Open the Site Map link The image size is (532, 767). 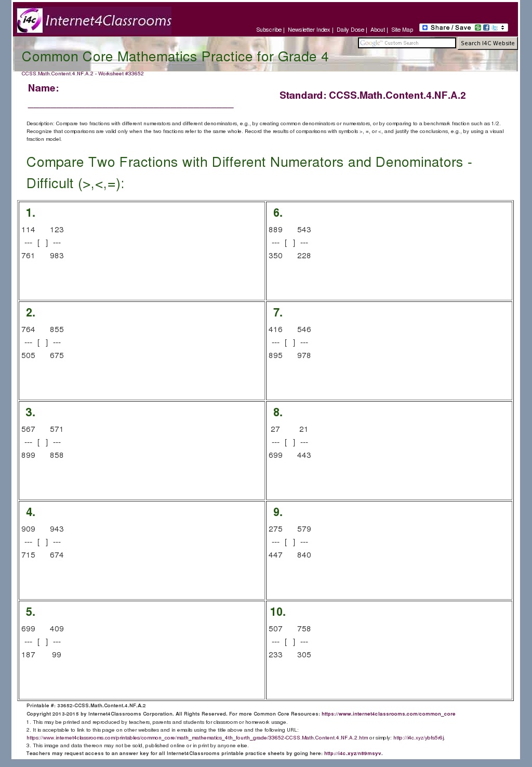402,30
